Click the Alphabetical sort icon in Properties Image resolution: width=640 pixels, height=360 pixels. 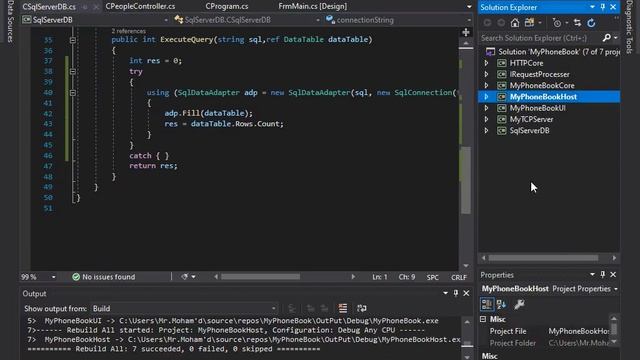click(x=502, y=304)
